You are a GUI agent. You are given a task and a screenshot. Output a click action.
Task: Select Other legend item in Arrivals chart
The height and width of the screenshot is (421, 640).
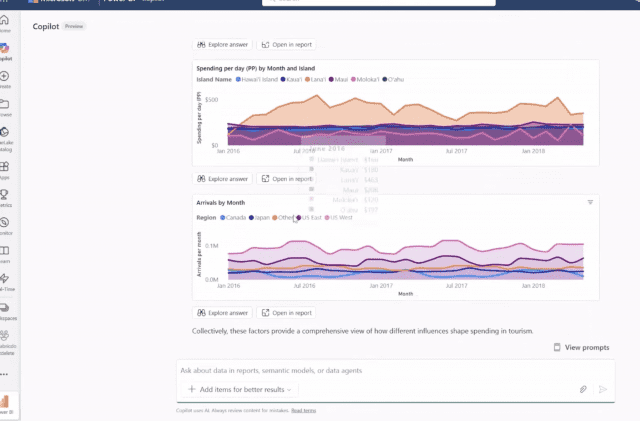(x=283, y=218)
